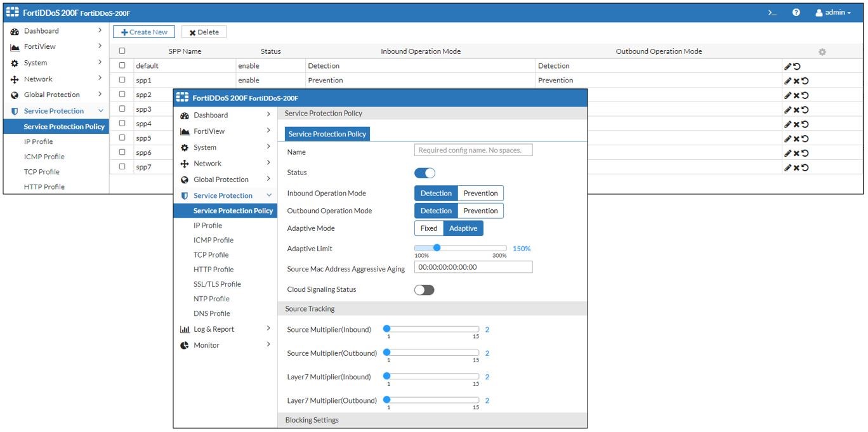Select the Service Protection Policy tab
The height and width of the screenshot is (432, 868).
[326, 134]
